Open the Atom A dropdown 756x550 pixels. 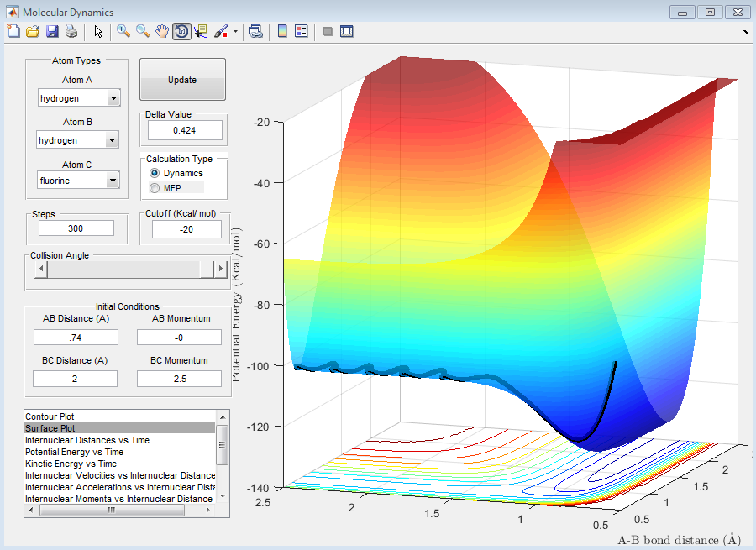(113, 98)
